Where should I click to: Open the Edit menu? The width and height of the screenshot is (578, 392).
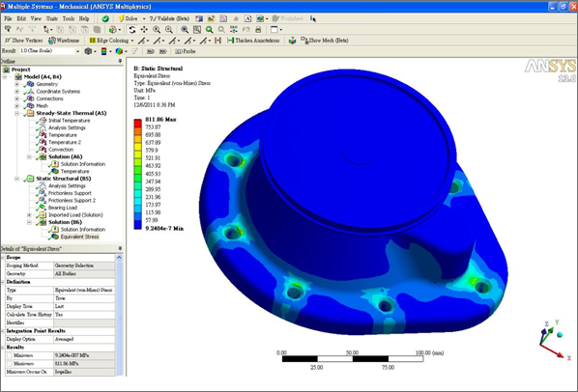point(21,18)
